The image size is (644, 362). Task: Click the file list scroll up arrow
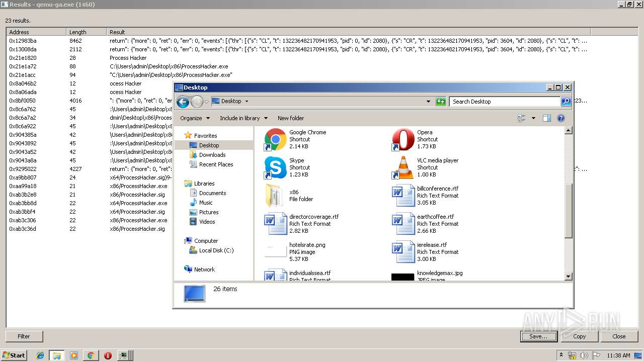click(x=569, y=131)
